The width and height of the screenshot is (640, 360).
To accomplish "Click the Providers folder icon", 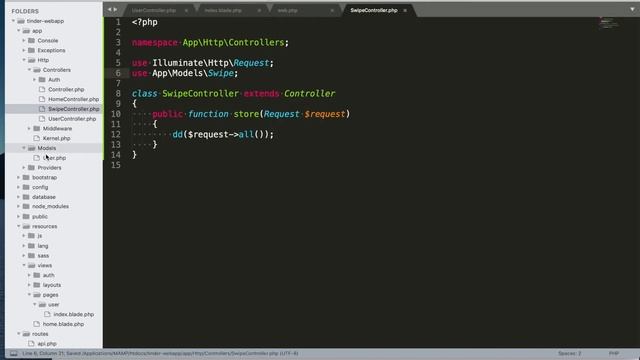I will coord(31,167).
